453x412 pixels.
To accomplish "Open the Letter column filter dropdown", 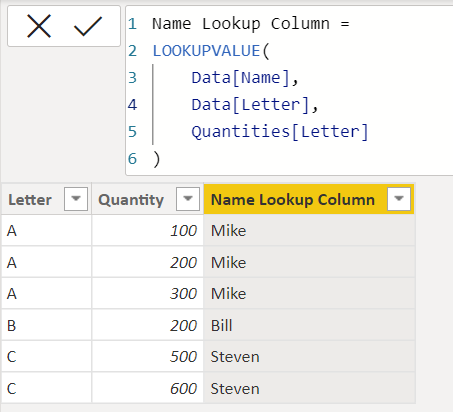I will point(76,199).
